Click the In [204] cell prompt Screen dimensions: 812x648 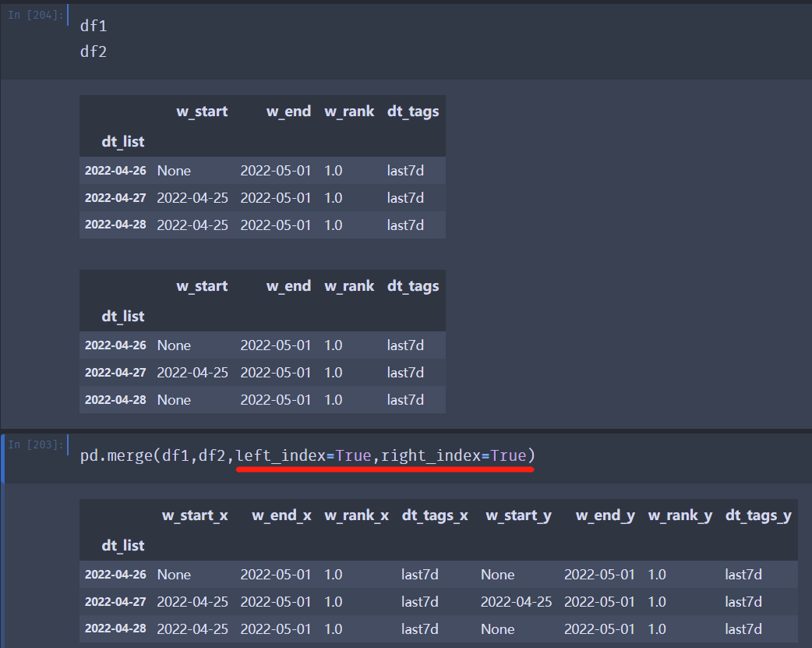[36, 15]
